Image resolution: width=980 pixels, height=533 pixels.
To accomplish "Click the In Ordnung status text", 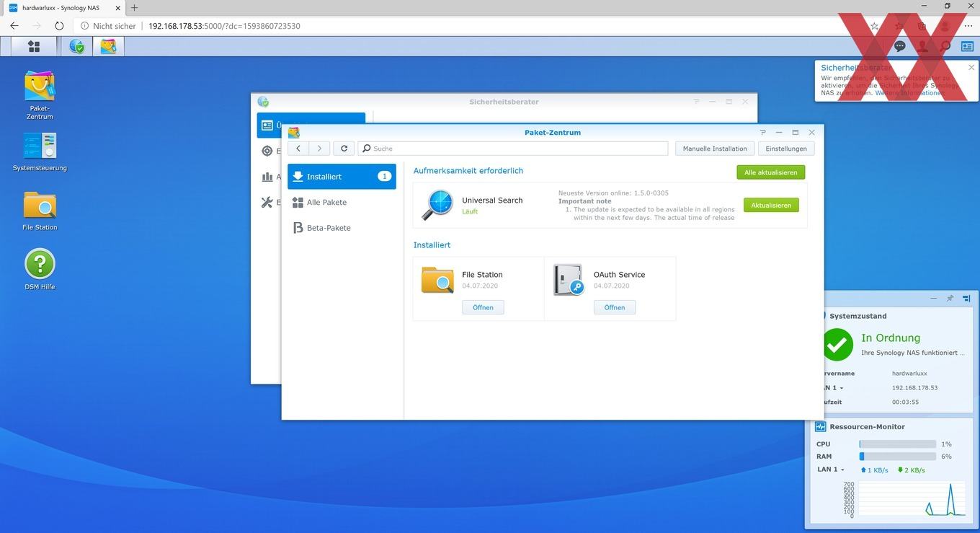I will tap(891, 338).
